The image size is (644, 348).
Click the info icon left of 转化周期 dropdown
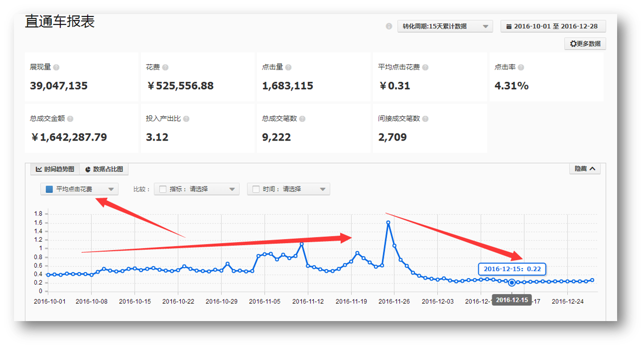point(389,26)
